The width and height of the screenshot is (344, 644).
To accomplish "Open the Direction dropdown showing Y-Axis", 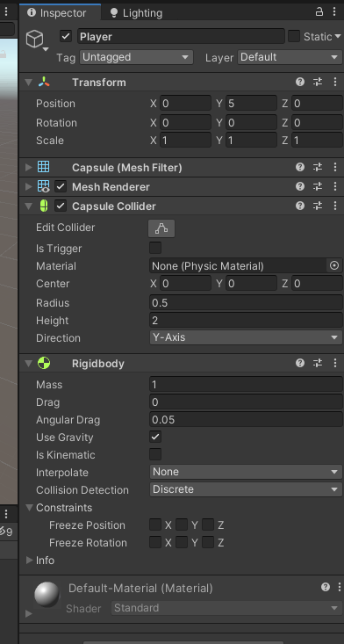I will click(246, 337).
